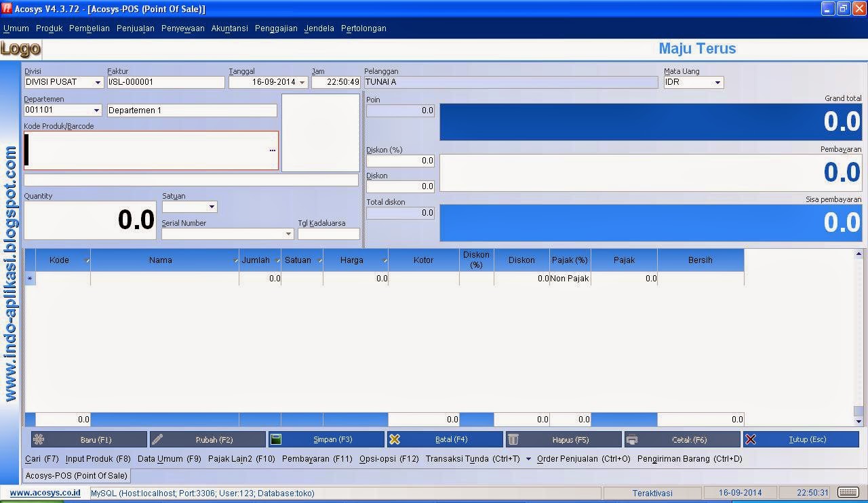
Task: Click the Departemen 1 name field
Action: [x=192, y=110]
